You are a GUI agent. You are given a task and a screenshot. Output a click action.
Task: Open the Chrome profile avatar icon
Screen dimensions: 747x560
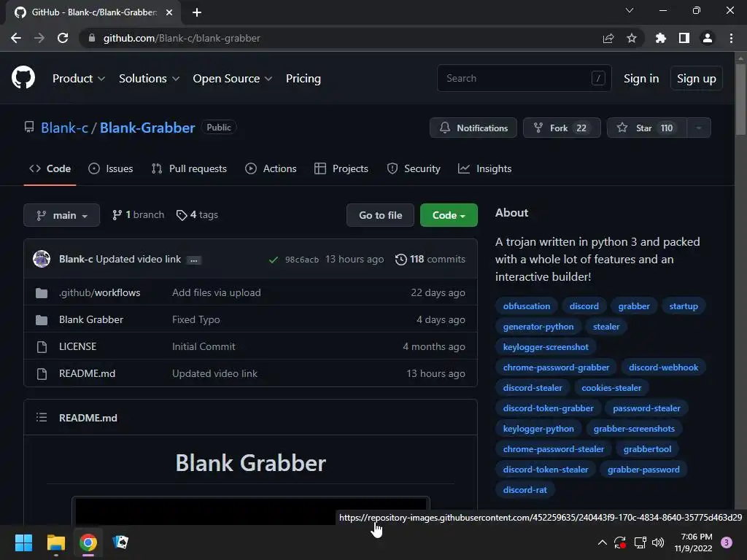click(x=707, y=38)
